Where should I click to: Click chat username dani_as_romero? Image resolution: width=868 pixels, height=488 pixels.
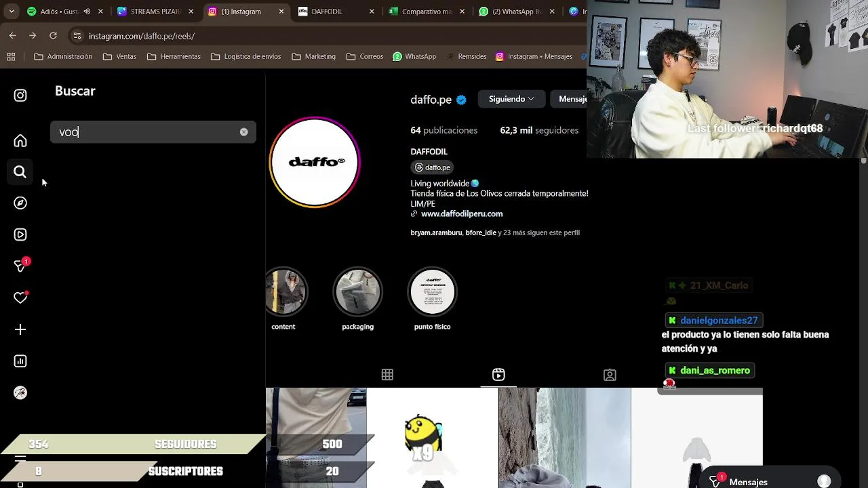point(715,371)
